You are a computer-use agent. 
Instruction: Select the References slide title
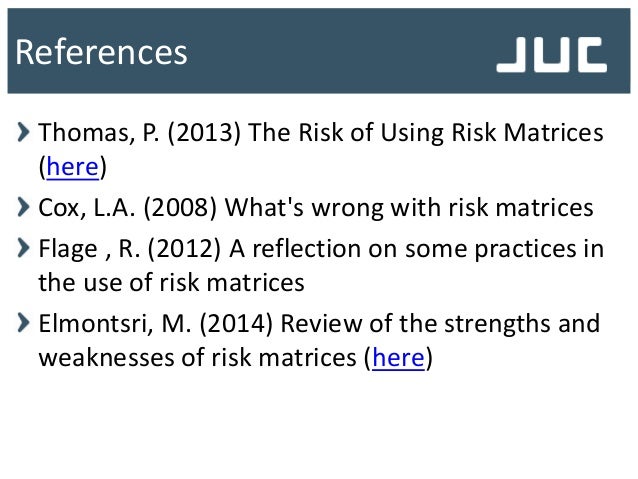click(x=101, y=52)
